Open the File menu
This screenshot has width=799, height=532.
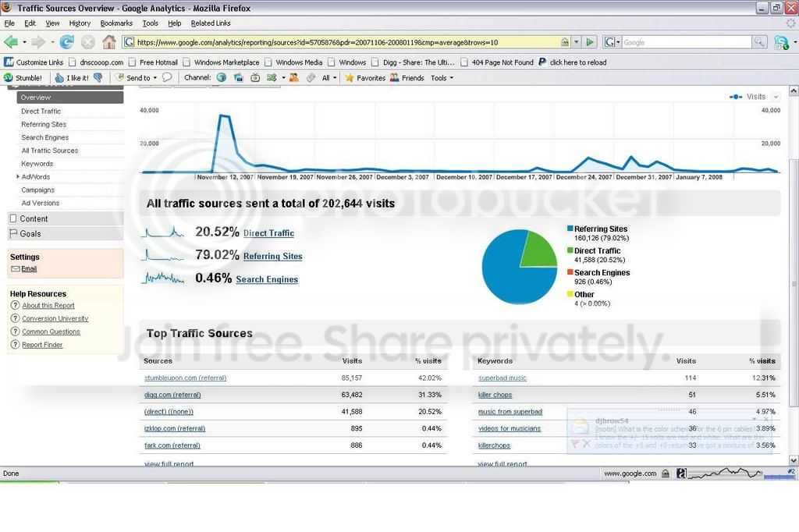pos(9,23)
